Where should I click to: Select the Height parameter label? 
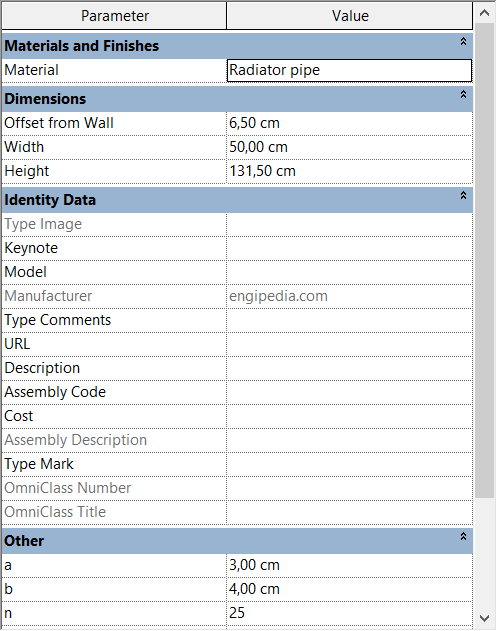[27, 171]
